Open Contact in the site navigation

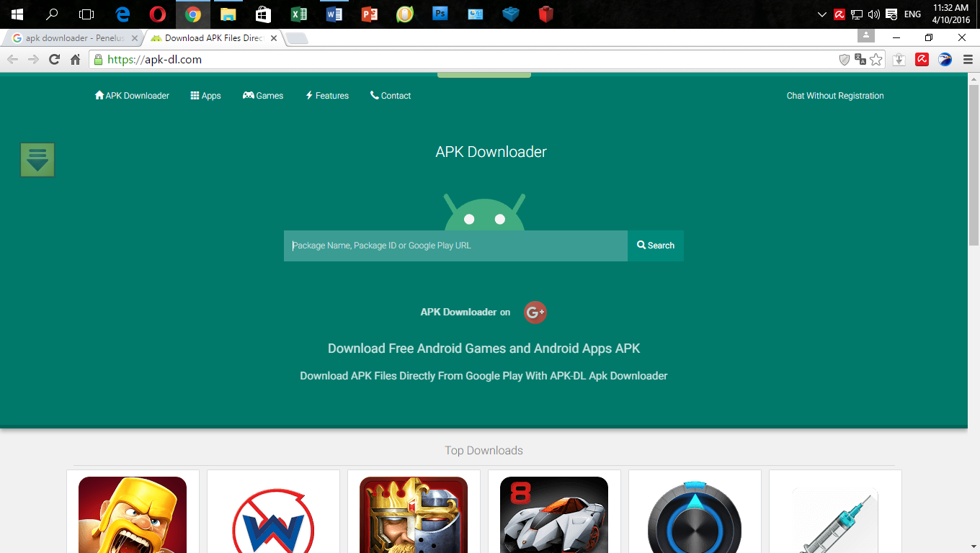click(x=391, y=96)
